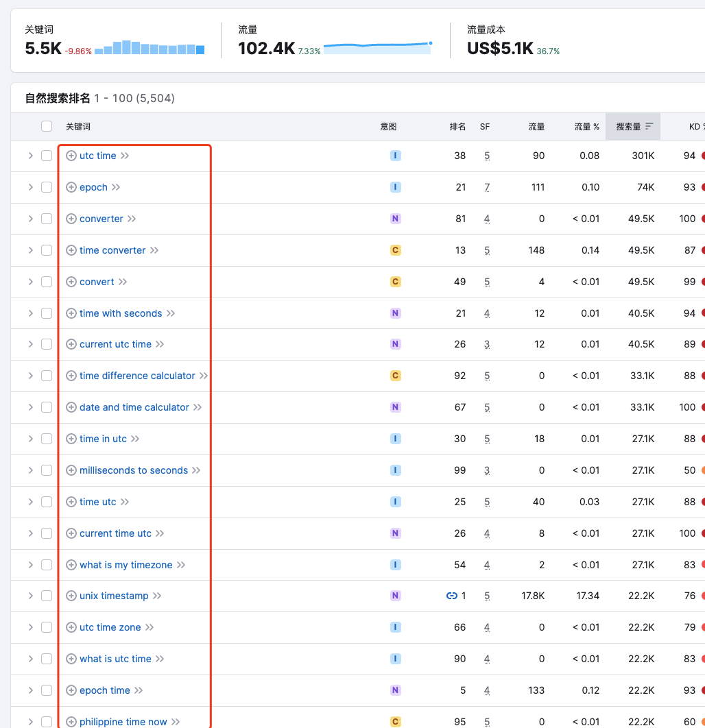Click the plus icon beside 'time converter'
Viewport: 705px width, 728px height.
click(71, 250)
